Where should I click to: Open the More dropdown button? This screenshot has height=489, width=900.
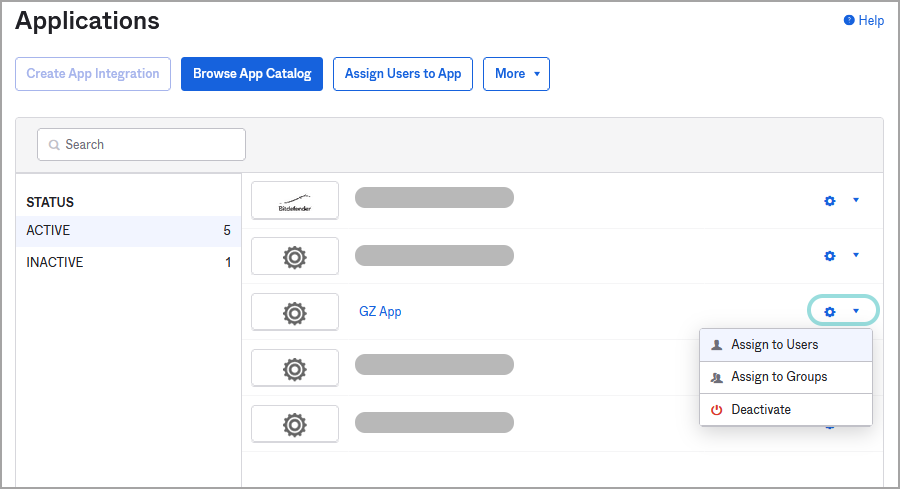(x=516, y=74)
